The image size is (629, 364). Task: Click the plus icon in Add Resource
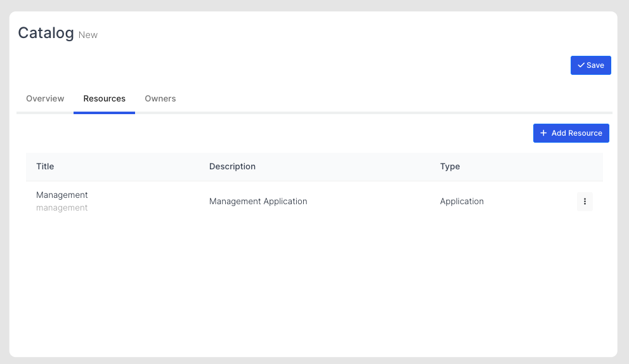pos(543,133)
